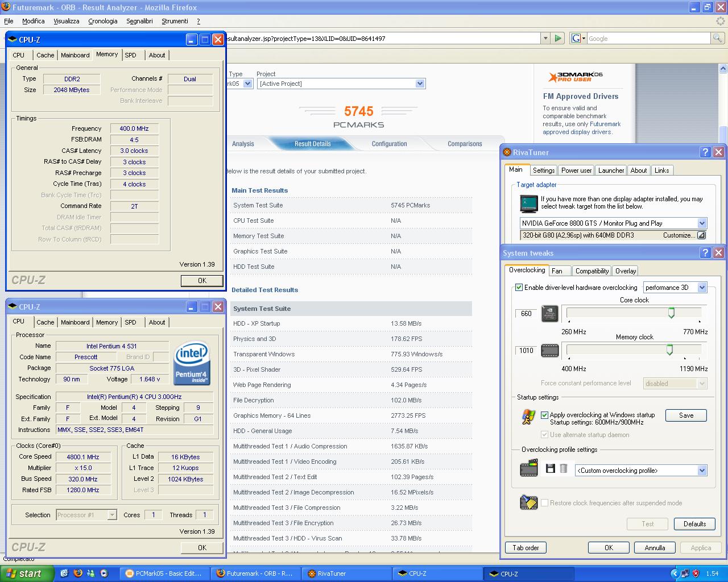
Task: Click into the Google search box
Action: (x=648, y=38)
